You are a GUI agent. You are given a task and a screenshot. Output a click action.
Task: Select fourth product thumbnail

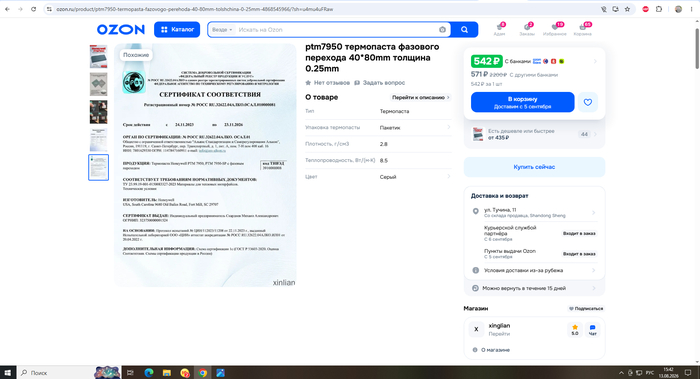[98, 139]
